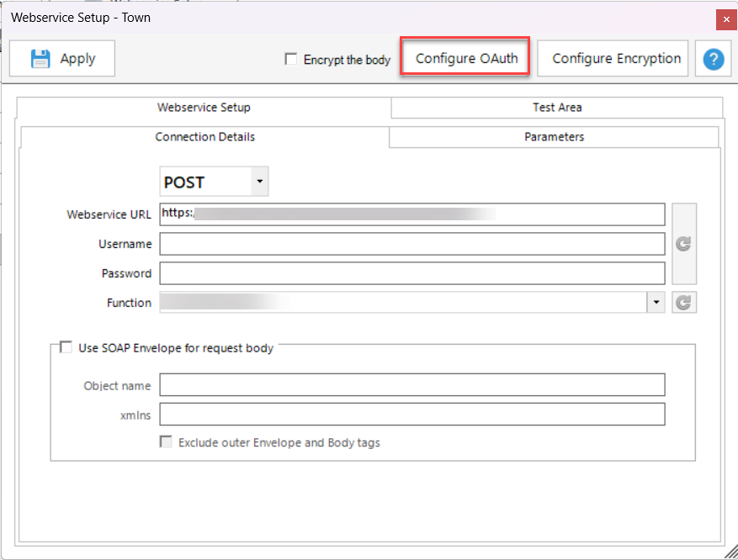Select the Connection Details tab

204,137
